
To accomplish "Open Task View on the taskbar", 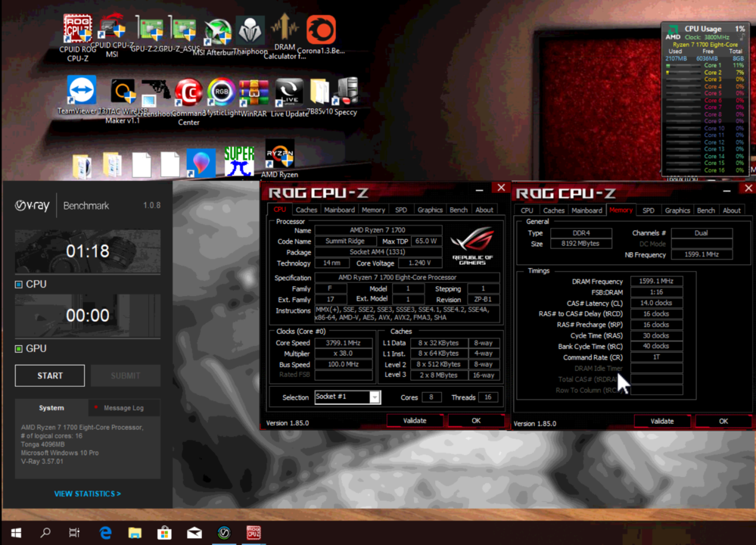I will tap(74, 532).
